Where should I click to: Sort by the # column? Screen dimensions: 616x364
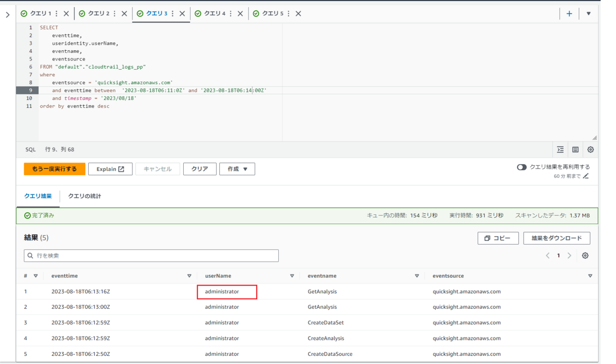click(x=35, y=276)
